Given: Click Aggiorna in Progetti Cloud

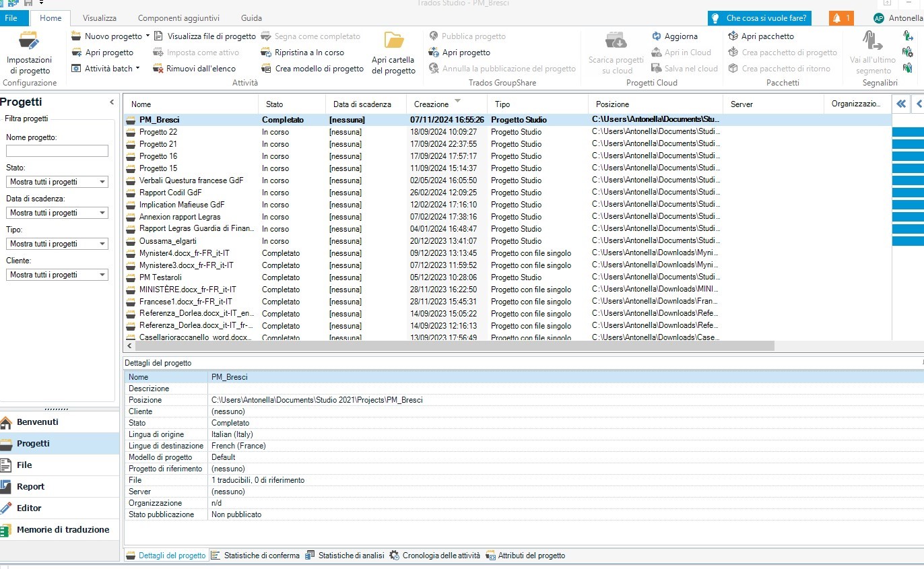Looking at the screenshot, I should pos(675,36).
